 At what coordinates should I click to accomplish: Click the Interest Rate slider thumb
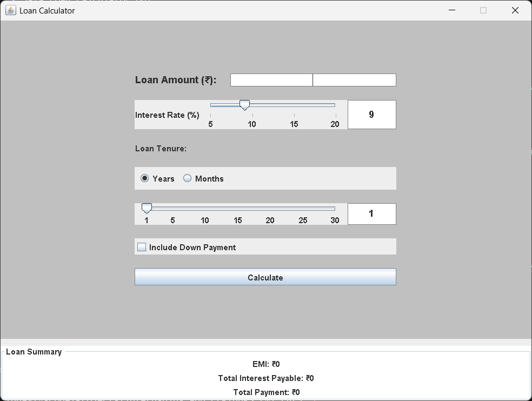[244, 105]
